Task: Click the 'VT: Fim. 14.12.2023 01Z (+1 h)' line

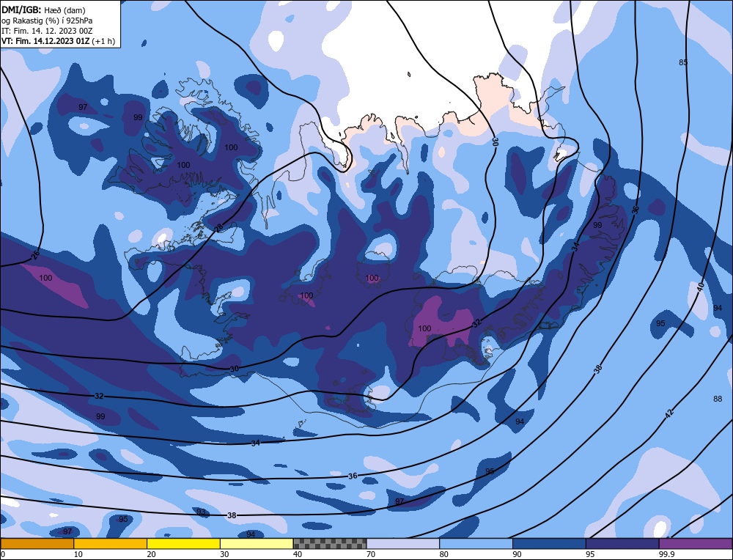Action: [x=59, y=41]
